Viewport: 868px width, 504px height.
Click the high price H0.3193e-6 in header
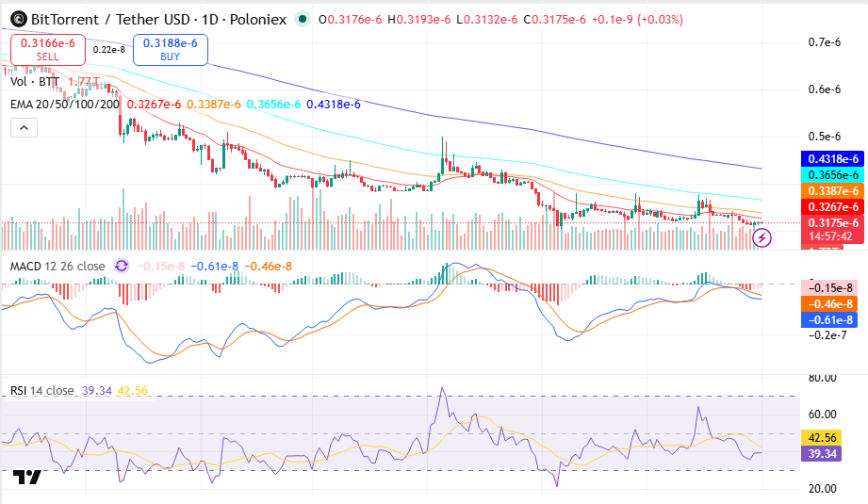419,20
